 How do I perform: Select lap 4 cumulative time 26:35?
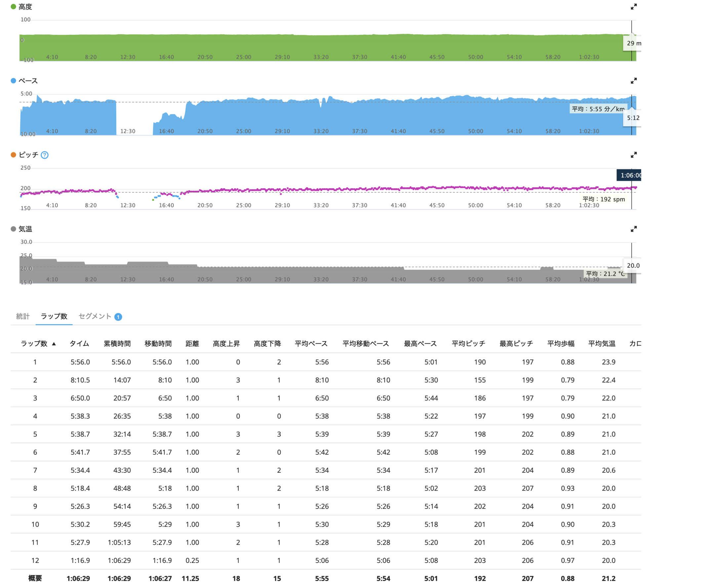(x=122, y=416)
